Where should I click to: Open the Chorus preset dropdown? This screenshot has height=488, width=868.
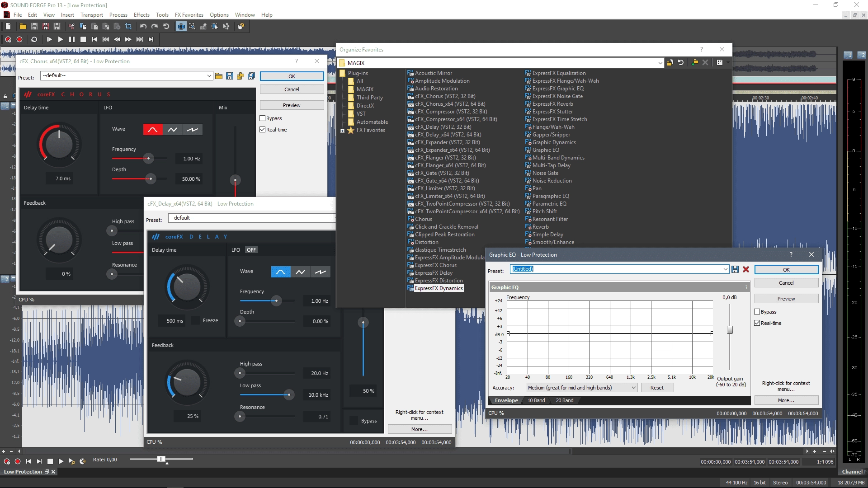(209, 76)
